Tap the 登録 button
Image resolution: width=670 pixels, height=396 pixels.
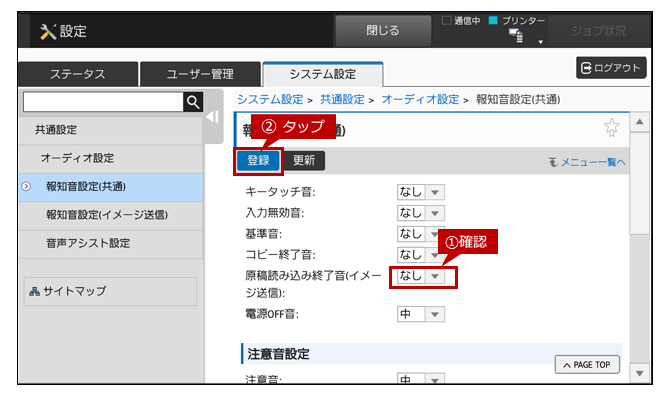(258, 161)
